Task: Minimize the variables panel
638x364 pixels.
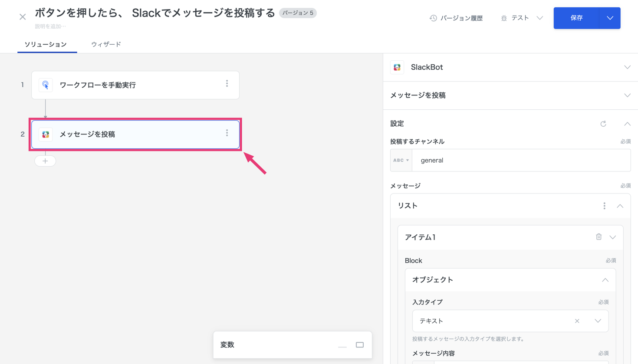Action: point(342,346)
